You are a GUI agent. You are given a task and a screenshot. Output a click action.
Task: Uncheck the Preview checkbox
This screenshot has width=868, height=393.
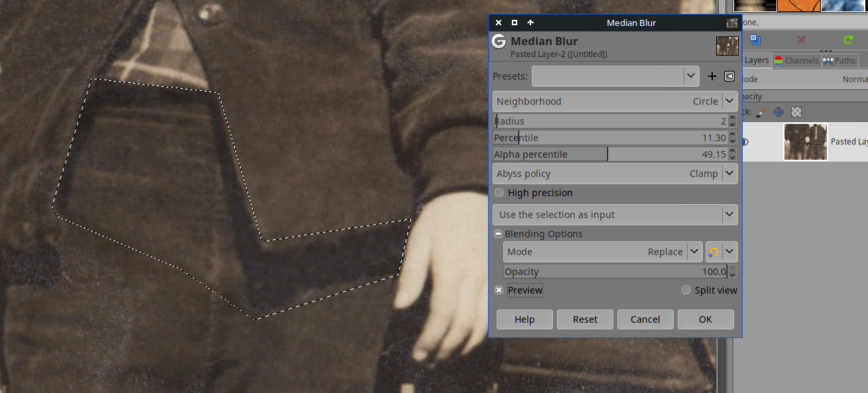499,290
